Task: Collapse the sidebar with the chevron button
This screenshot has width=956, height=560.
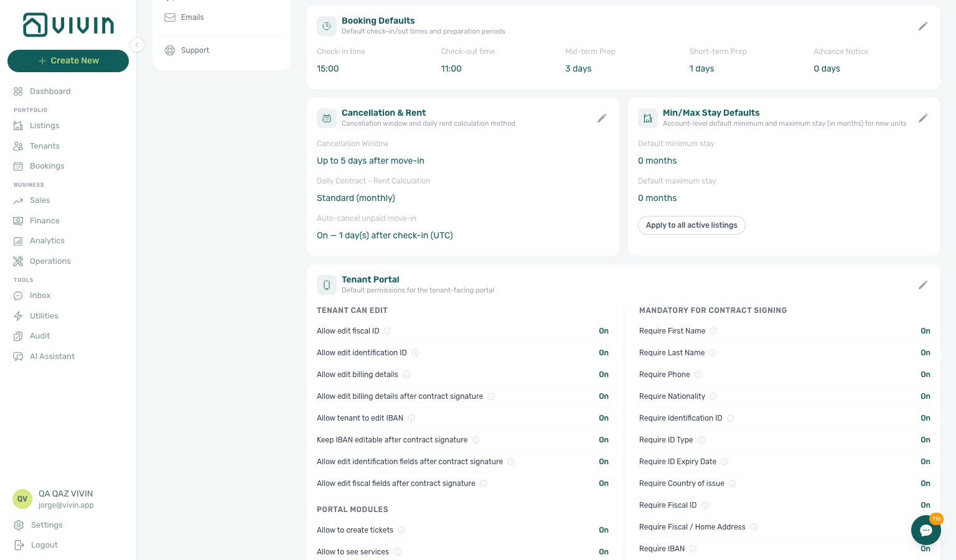Action: [x=137, y=45]
